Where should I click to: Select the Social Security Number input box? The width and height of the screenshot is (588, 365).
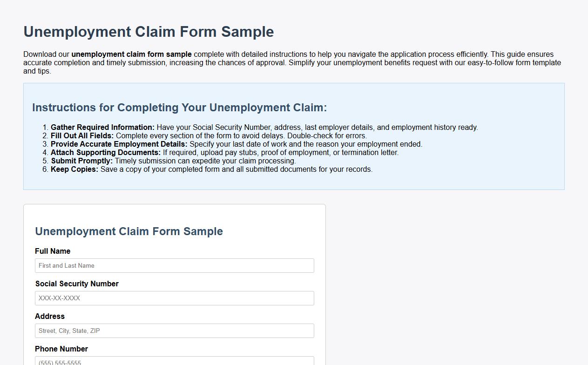pyautogui.click(x=174, y=298)
